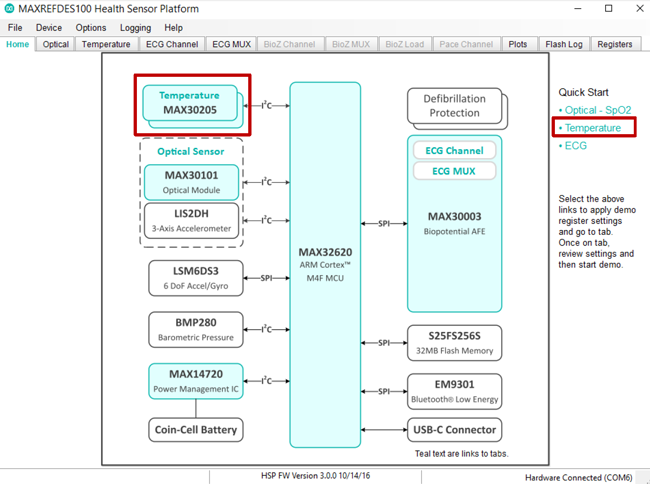Click the ECG Channel button in diagram
The height and width of the screenshot is (484, 650).
pyautogui.click(x=454, y=151)
